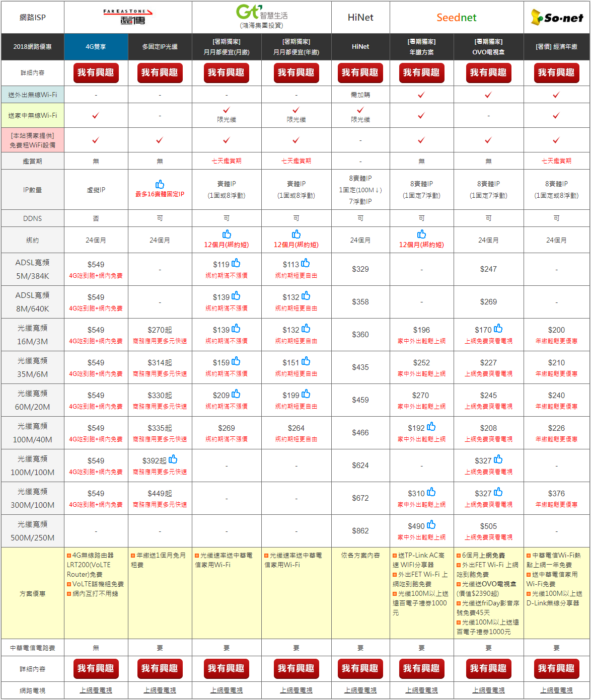Click 我有興趣 button above 上網看電視 in So-net column
This screenshot has height=700, width=591.
(556, 669)
